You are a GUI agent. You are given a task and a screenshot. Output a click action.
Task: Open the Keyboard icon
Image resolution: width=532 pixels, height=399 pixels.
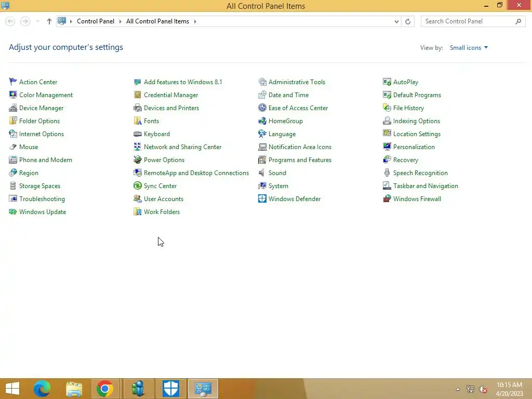[137, 134]
